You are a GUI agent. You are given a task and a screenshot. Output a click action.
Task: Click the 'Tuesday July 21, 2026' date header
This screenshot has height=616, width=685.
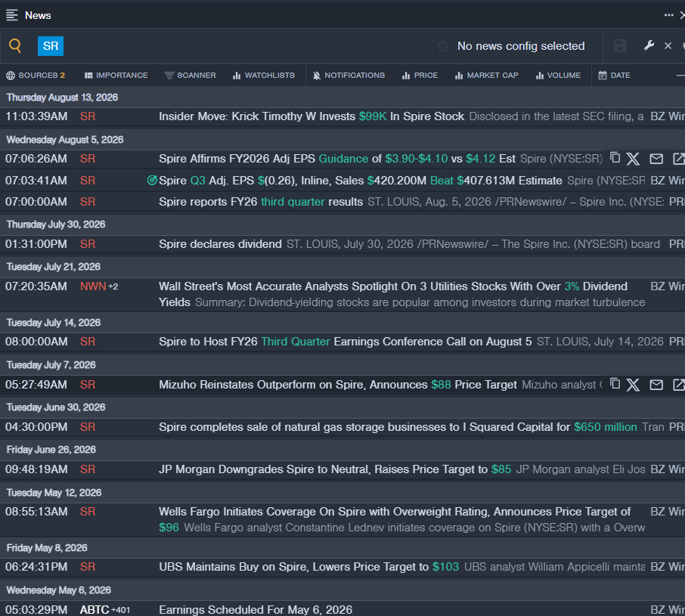click(x=53, y=267)
